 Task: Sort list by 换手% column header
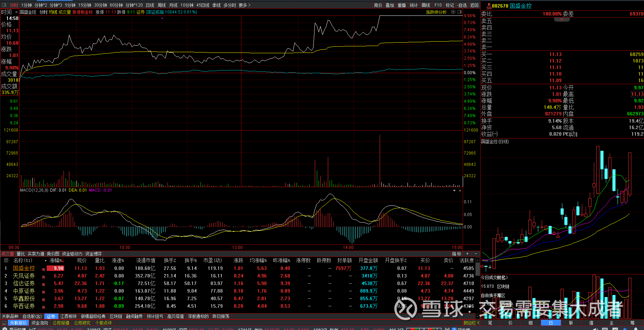click(191, 261)
